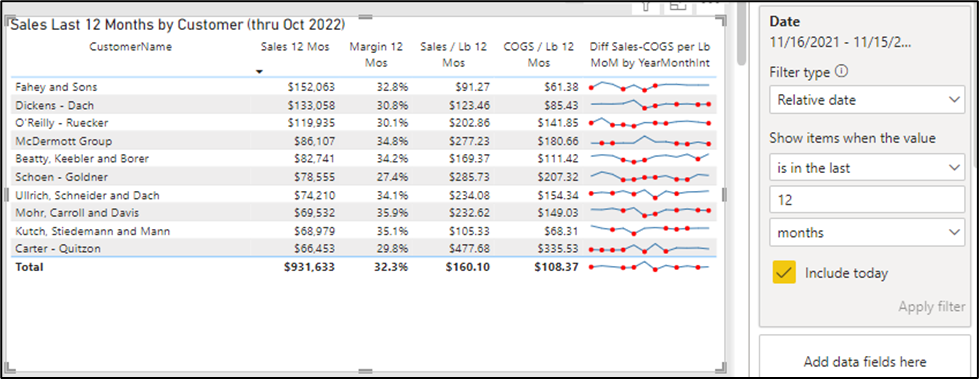This screenshot has width=979, height=379.
Task: Click the 27.4% margin cell
Action: pyautogui.click(x=392, y=177)
